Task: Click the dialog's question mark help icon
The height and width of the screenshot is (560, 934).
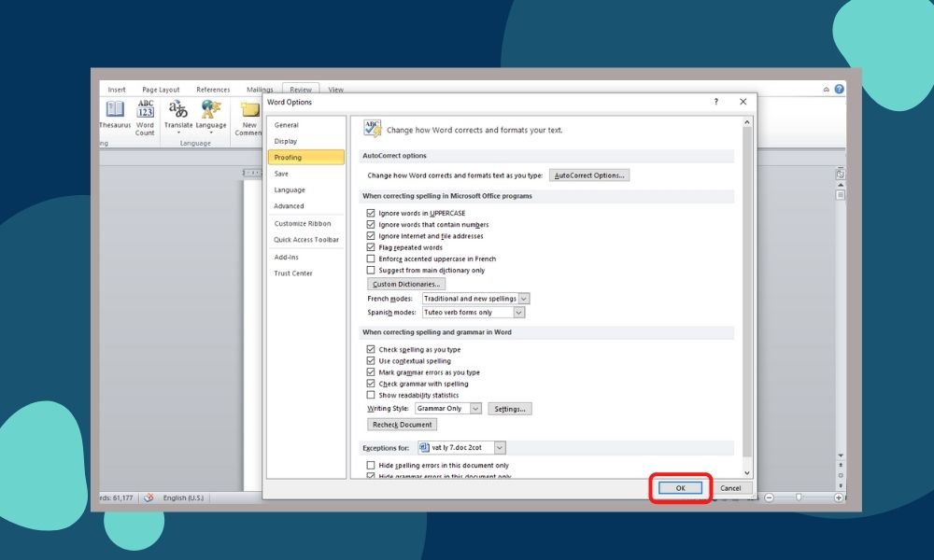Action: pyautogui.click(x=716, y=102)
